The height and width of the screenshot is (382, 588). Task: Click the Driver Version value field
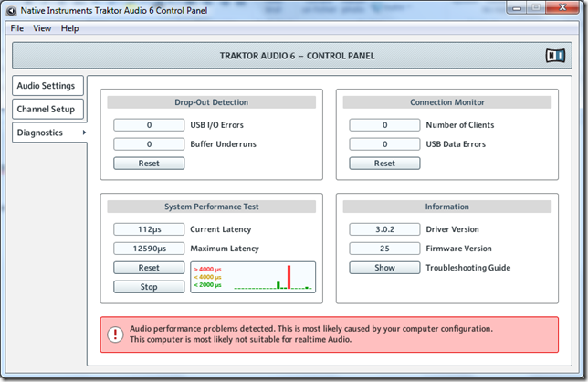point(384,229)
